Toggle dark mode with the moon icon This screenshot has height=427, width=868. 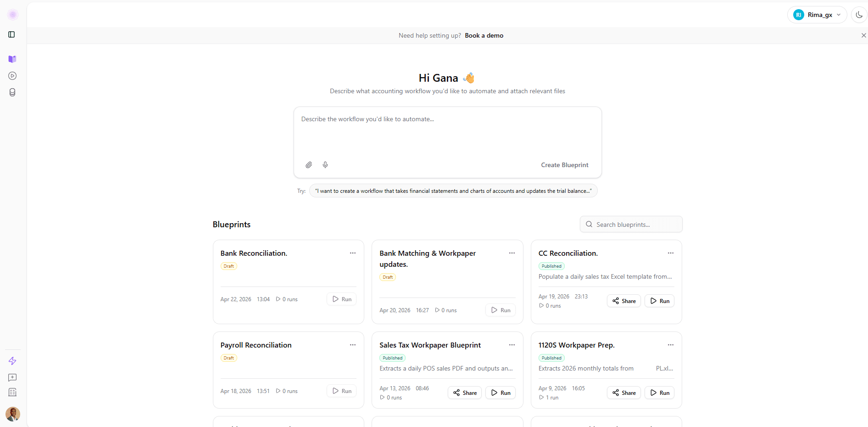[x=858, y=14]
